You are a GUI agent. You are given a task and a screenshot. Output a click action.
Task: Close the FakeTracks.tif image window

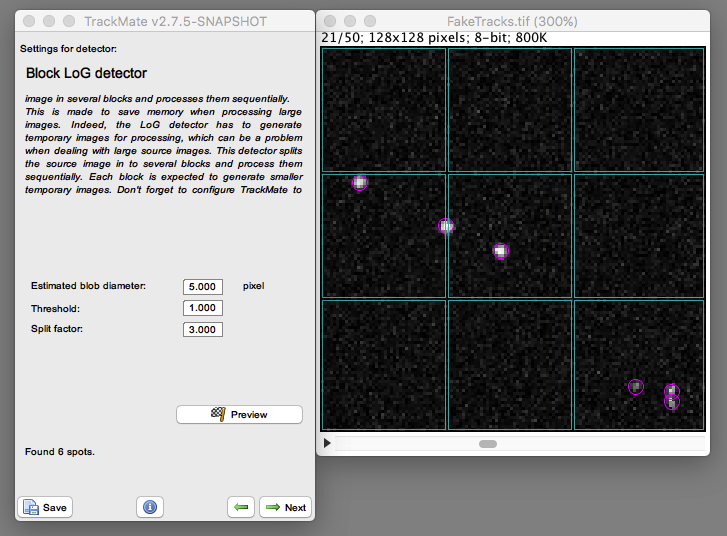point(330,21)
